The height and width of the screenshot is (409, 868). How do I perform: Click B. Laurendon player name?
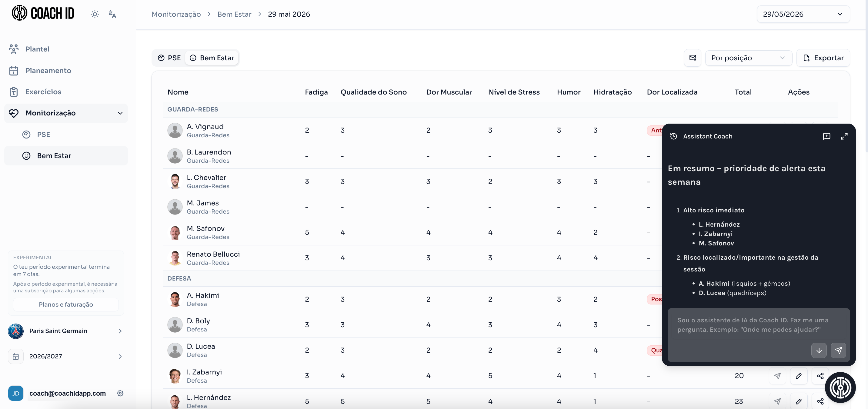pyautogui.click(x=209, y=152)
